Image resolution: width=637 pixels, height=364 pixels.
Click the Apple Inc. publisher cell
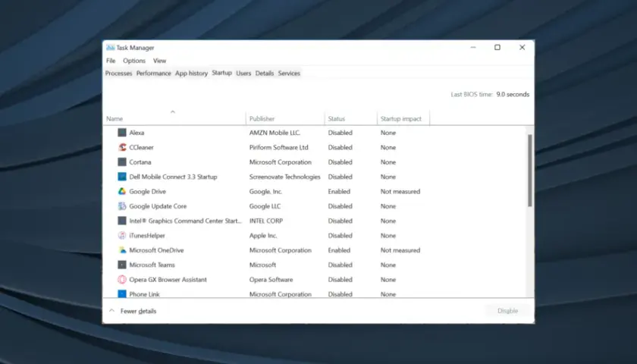pos(263,235)
